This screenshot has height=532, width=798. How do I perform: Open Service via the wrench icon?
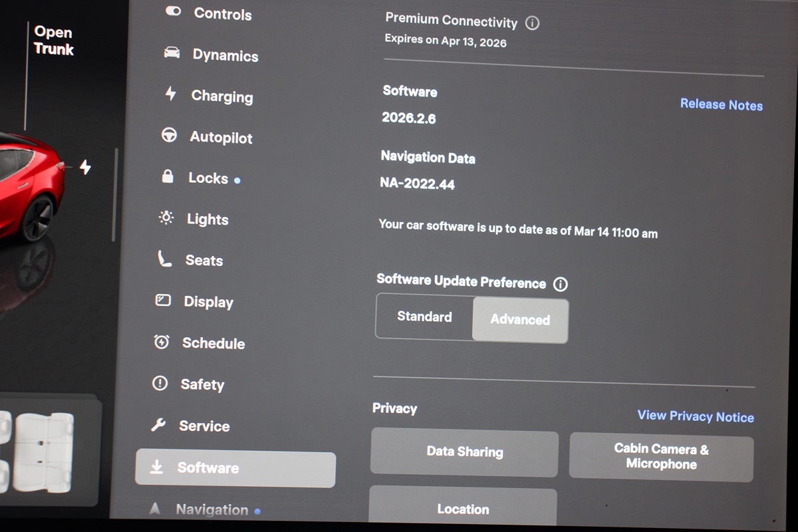[x=158, y=425]
